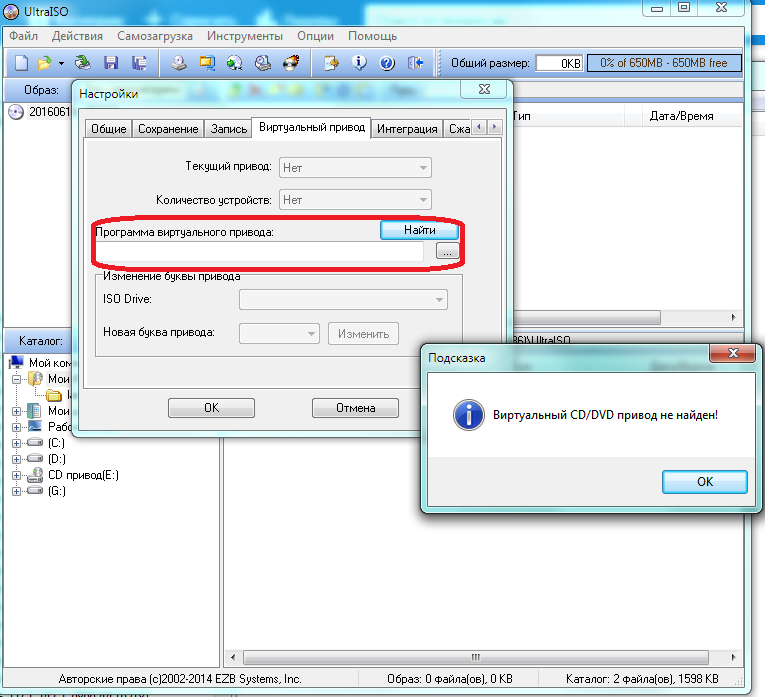Click the Open file folder icon
Viewport: 765px width, 697px height.
pos(44,63)
